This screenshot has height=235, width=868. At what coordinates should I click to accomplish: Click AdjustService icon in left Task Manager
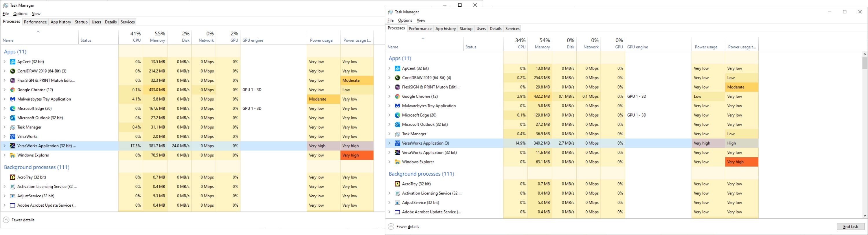tap(12, 196)
